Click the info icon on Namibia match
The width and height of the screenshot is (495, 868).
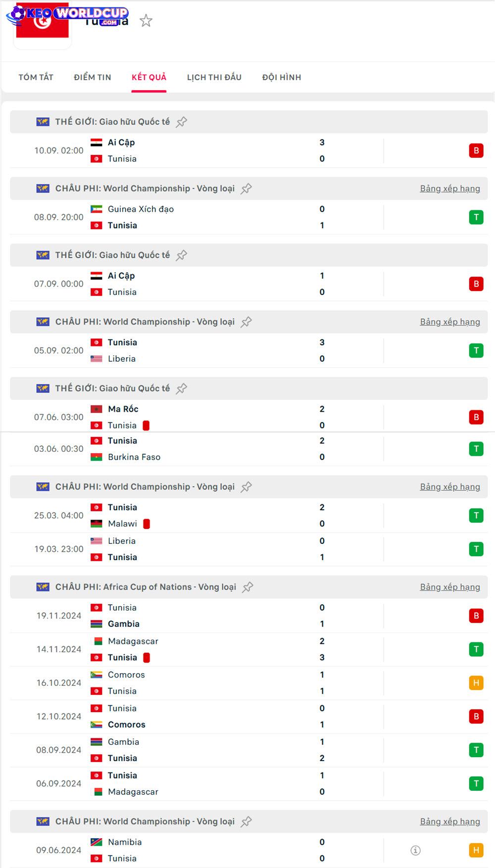[x=416, y=850]
